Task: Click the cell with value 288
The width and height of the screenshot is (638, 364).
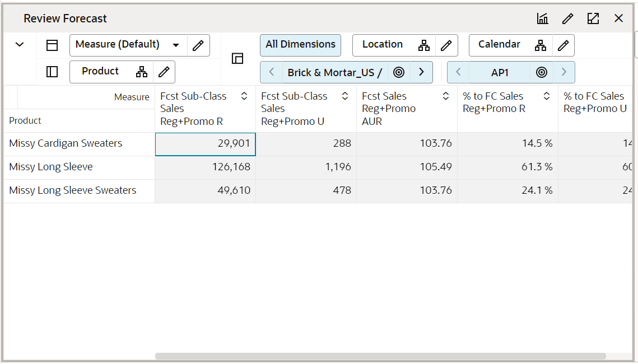Action: click(306, 144)
